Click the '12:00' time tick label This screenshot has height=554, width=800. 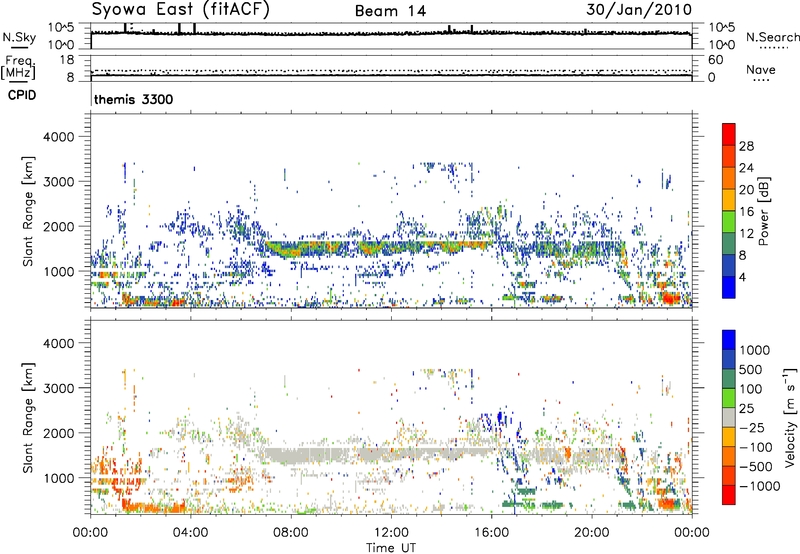point(391,533)
